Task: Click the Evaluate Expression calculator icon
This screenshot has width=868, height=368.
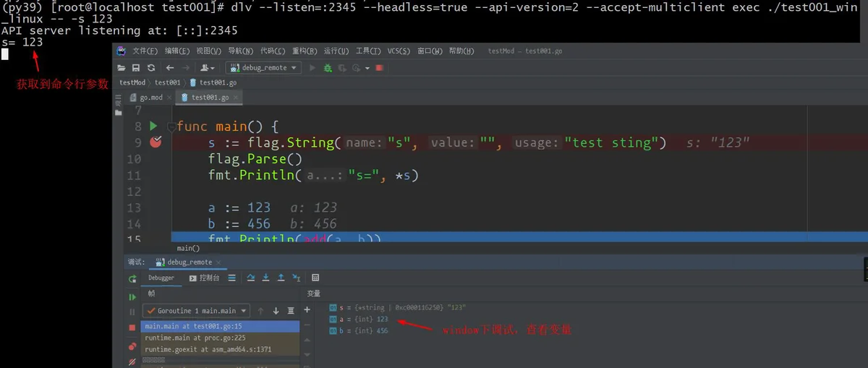Action: coord(315,278)
